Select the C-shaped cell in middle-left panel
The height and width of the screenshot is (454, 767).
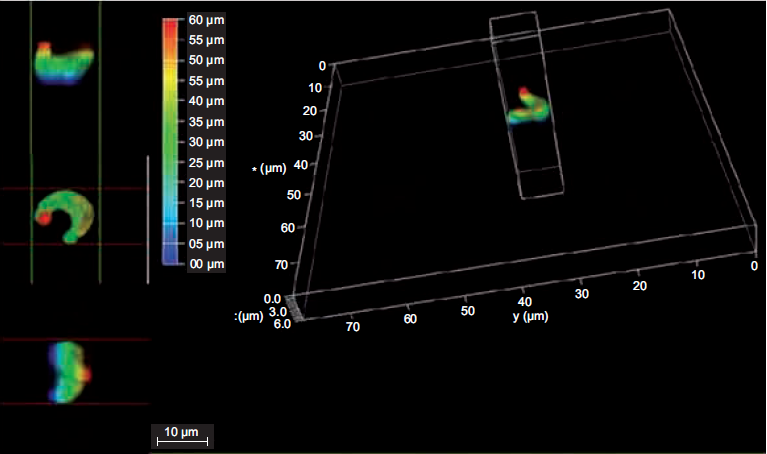coord(64,215)
